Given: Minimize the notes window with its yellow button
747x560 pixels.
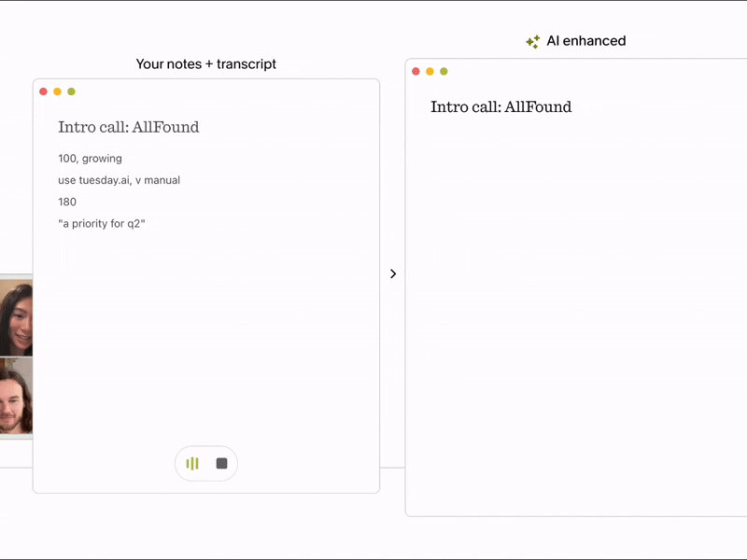Looking at the screenshot, I should tap(57, 91).
